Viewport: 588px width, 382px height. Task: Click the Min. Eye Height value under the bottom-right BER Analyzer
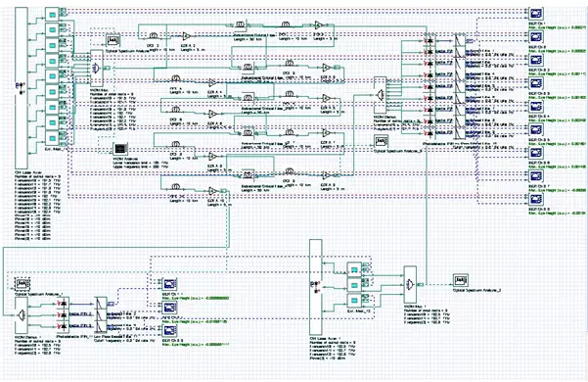557,214
